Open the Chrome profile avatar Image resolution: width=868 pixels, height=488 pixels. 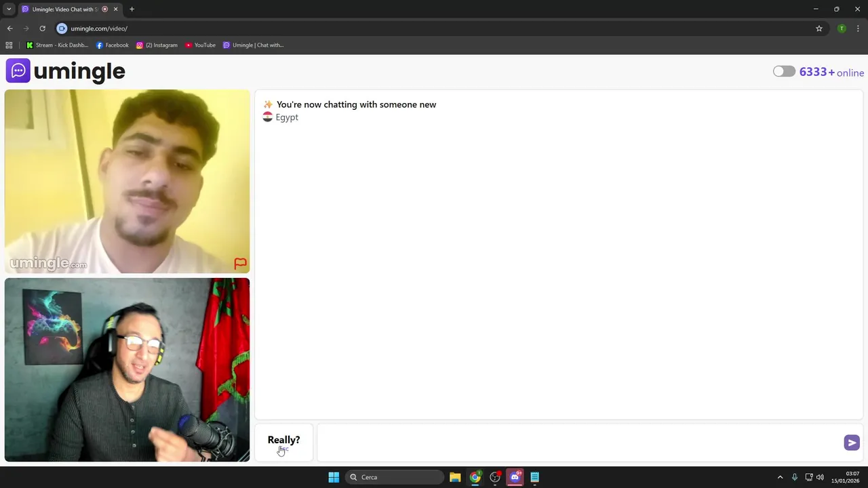tap(842, 28)
